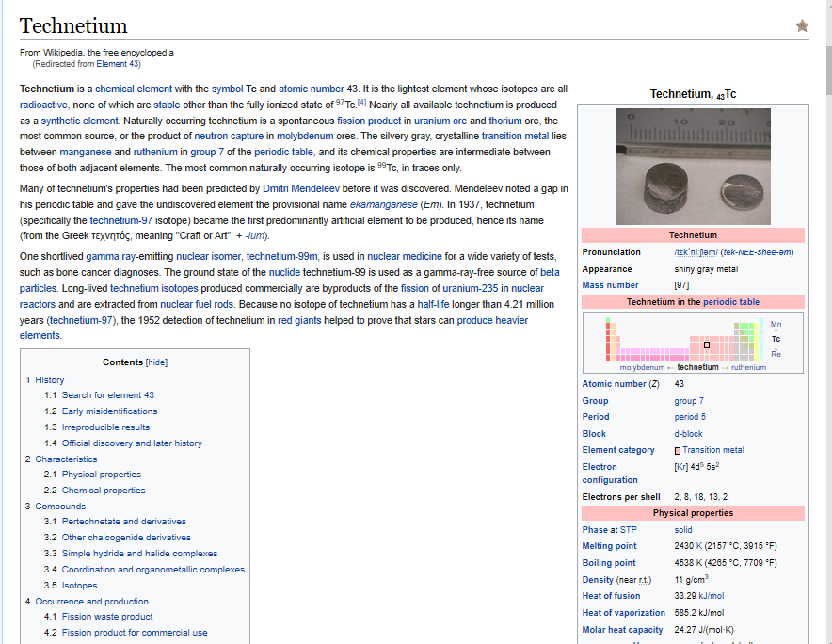The image size is (832, 644).
Task: Open the fission product link
Action: [x=369, y=121]
